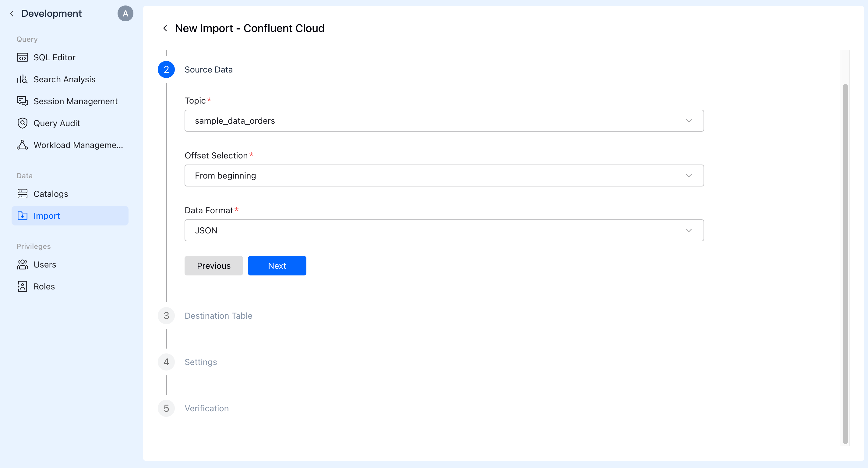Select Import in the sidebar
This screenshot has width=868, height=468.
point(47,216)
